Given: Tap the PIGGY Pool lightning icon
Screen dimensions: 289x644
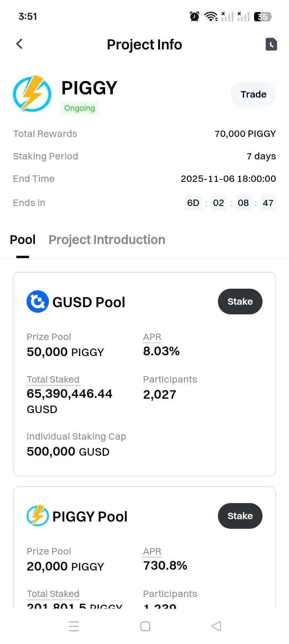Looking at the screenshot, I should [37, 516].
